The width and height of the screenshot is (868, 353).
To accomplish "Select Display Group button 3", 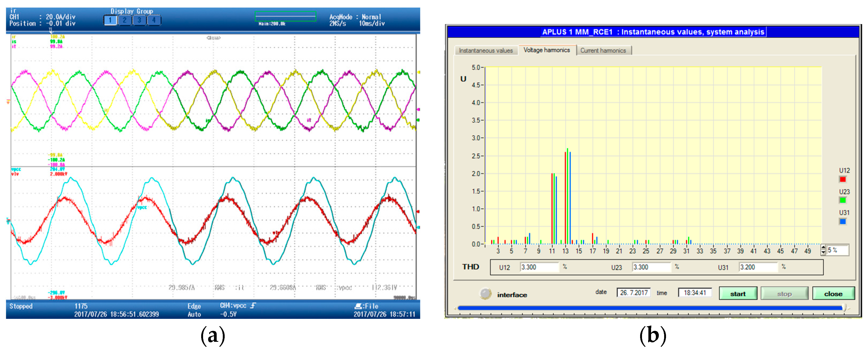I will 139,20.
